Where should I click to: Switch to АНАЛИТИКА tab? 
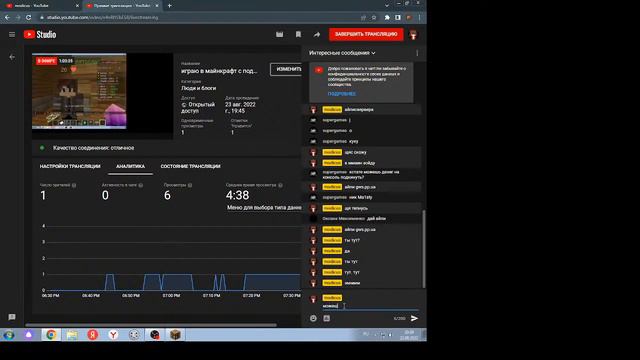(130, 167)
